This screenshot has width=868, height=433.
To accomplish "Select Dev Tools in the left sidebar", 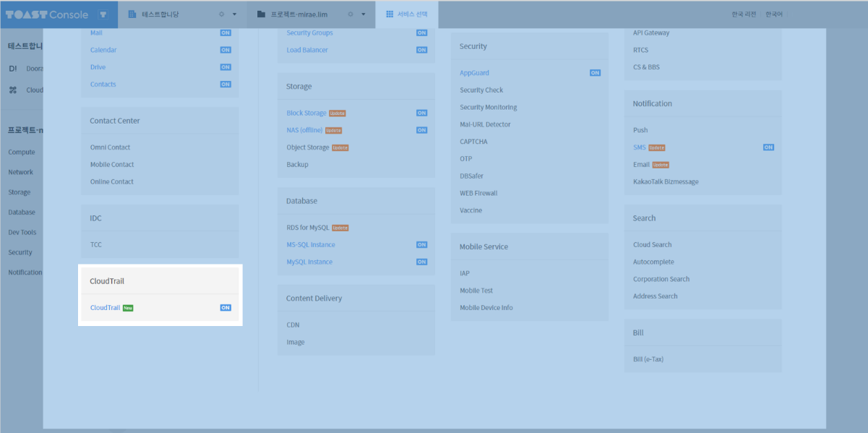I will click(22, 233).
